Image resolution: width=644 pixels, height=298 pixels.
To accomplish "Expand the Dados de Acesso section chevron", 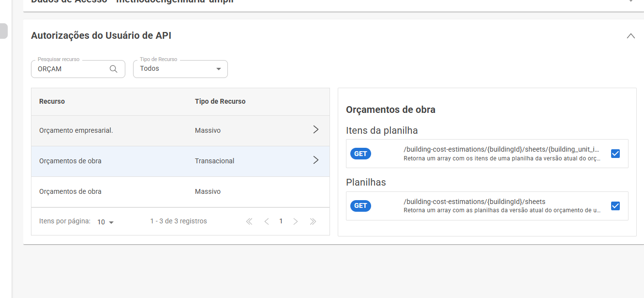I will tap(630, 1).
